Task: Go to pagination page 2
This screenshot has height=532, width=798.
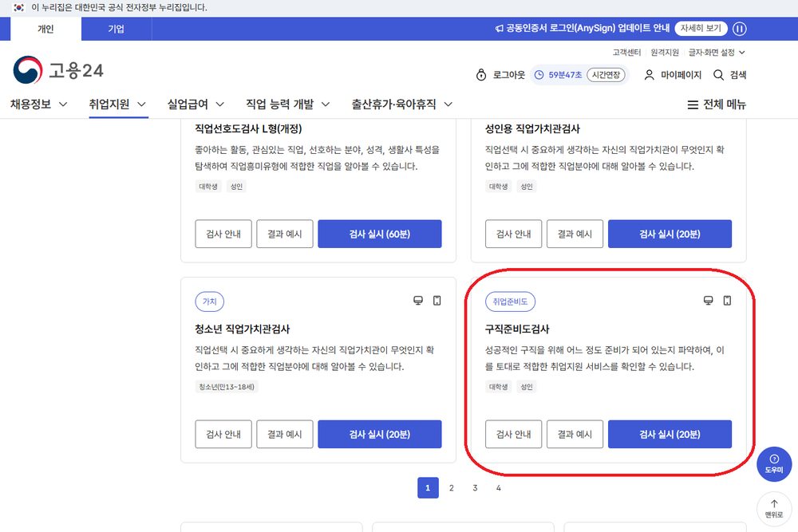Action: point(452,488)
